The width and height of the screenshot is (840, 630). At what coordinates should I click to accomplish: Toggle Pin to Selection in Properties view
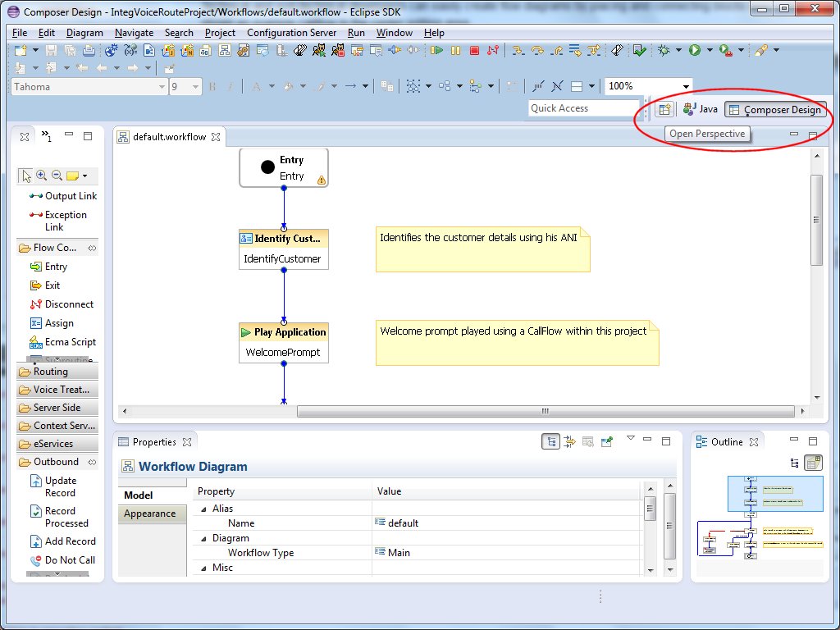(607, 442)
